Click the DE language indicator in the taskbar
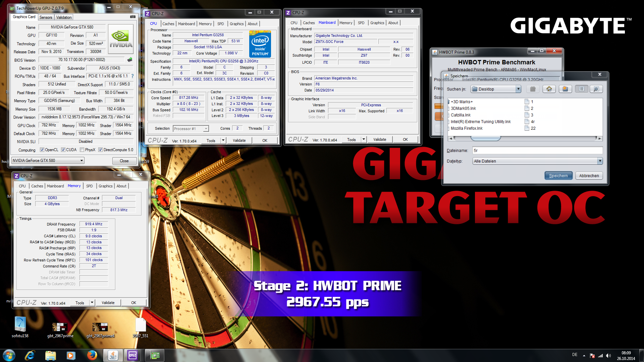This screenshot has height=362, width=644. pyautogui.click(x=575, y=355)
